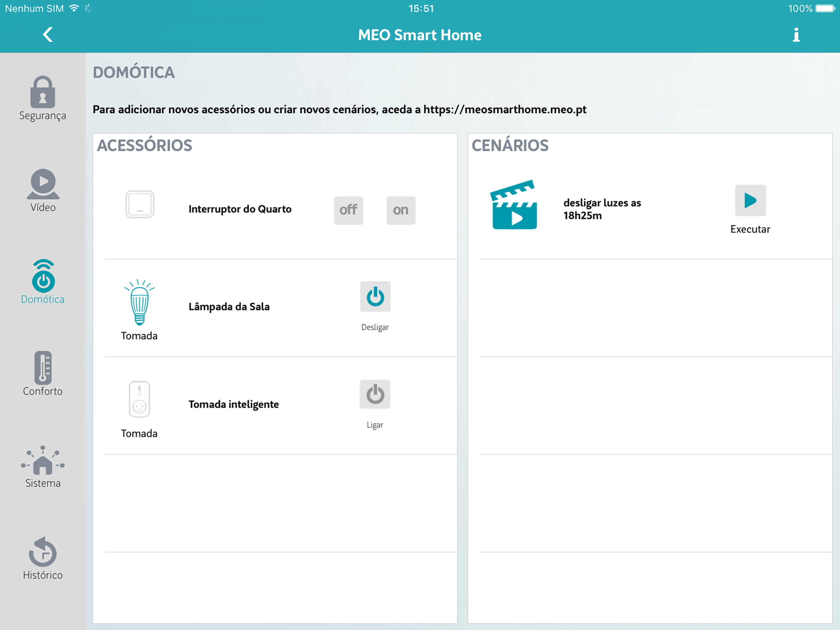Tap the Tomada inteligente socket icon

[x=139, y=400]
